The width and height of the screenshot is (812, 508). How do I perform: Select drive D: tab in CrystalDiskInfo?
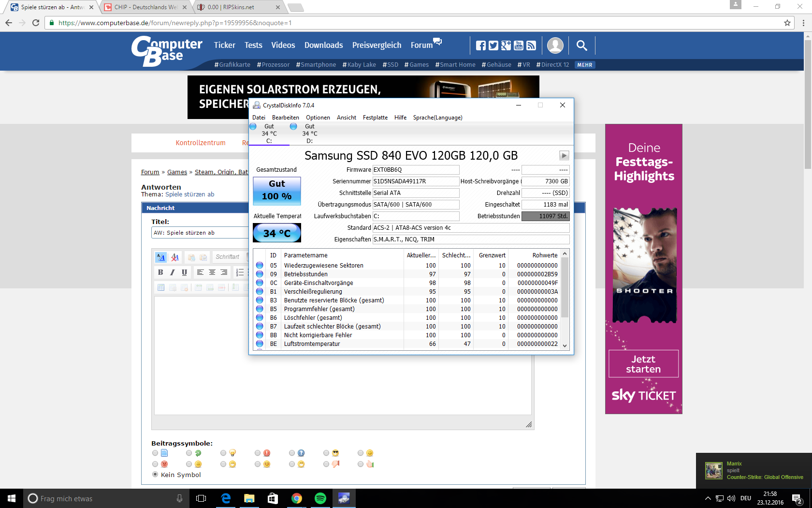[x=309, y=134]
